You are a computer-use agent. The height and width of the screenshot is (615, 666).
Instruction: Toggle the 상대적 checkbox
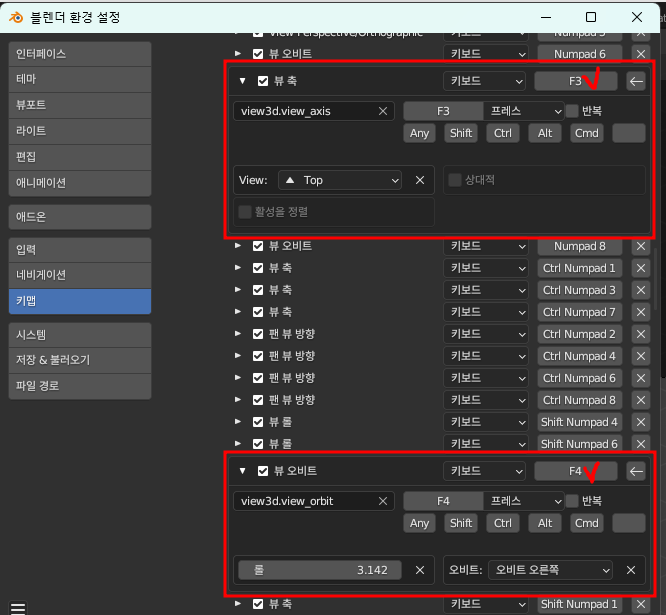tap(454, 180)
